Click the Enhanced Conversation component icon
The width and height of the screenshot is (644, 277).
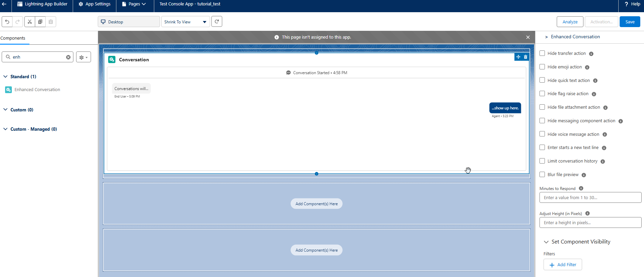pos(8,90)
